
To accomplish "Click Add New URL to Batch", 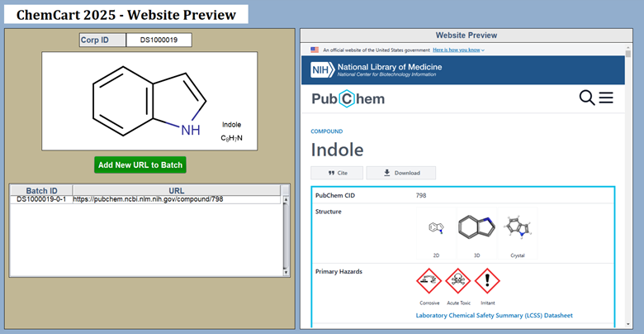I will 140,165.
